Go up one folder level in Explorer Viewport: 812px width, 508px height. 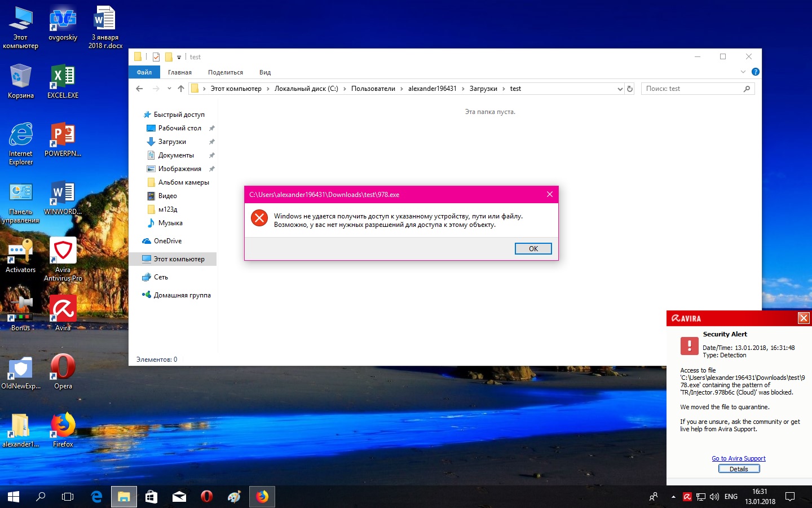tap(180, 89)
